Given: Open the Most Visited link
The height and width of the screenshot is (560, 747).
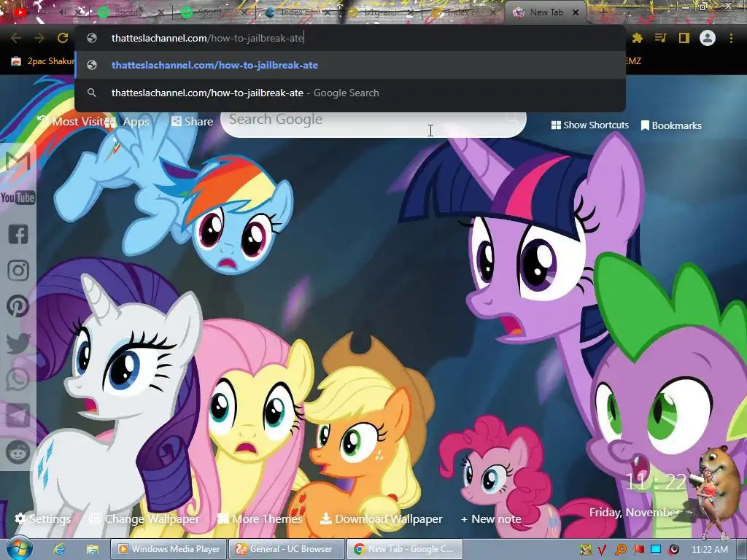Looking at the screenshot, I should pos(71,122).
